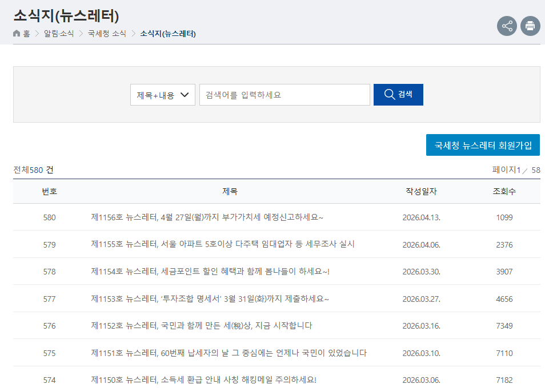Image resolution: width=545 pixels, height=392 pixels.
Task: Click view count 3907
Action: pos(504,272)
